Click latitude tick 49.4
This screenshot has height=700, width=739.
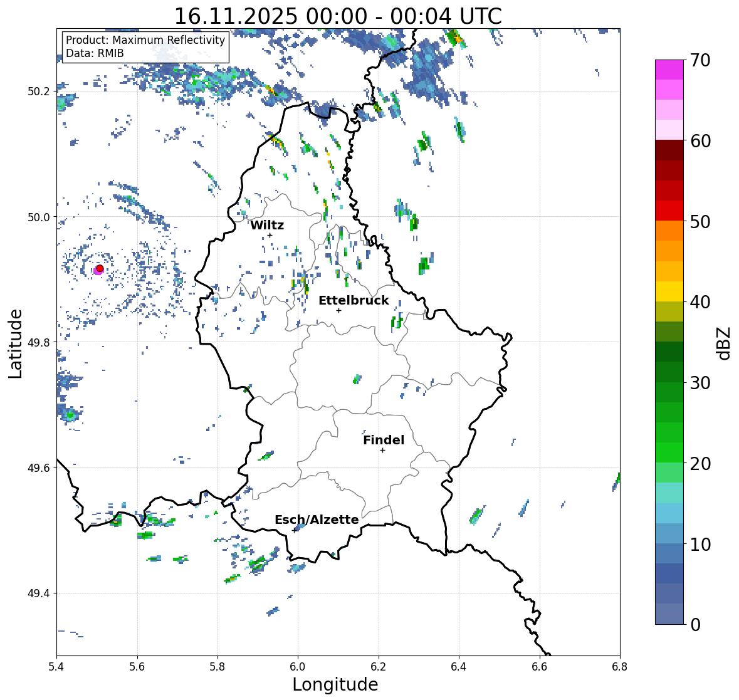point(39,593)
